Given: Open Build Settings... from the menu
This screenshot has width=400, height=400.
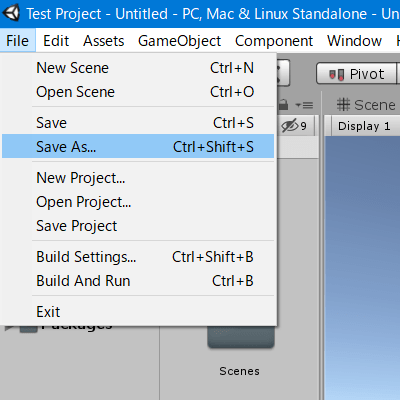Looking at the screenshot, I should (138, 257).
